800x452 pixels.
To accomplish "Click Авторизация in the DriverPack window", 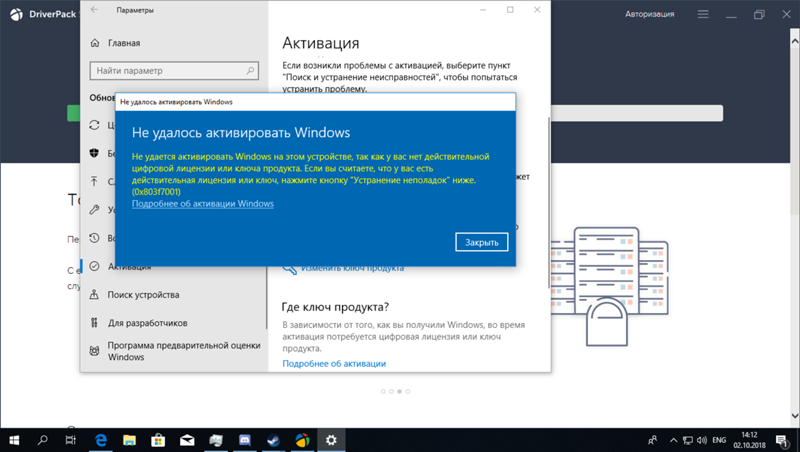I will 649,14.
